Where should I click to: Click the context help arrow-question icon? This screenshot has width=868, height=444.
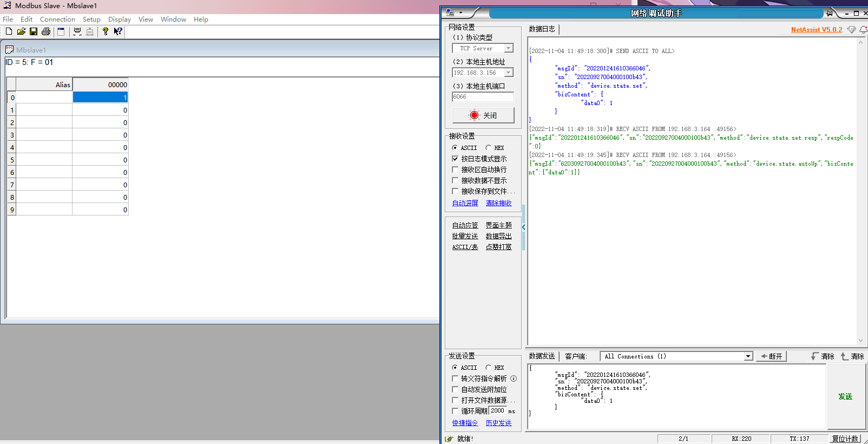(x=118, y=31)
